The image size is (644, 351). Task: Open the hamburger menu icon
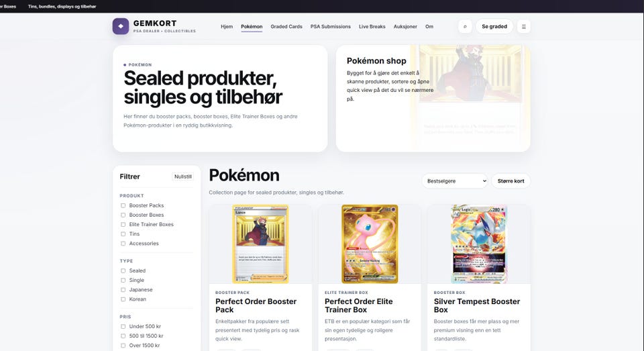coord(524,27)
